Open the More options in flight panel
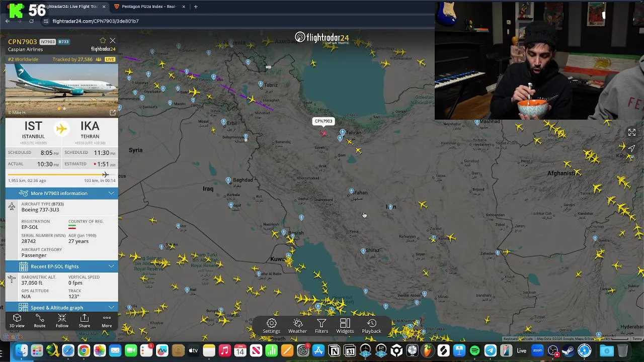The width and height of the screenshot is (644, 362). click(107, 321)
